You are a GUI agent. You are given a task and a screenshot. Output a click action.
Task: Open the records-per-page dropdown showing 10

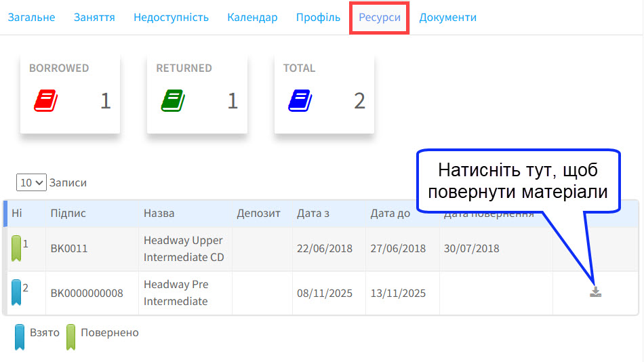31,182
